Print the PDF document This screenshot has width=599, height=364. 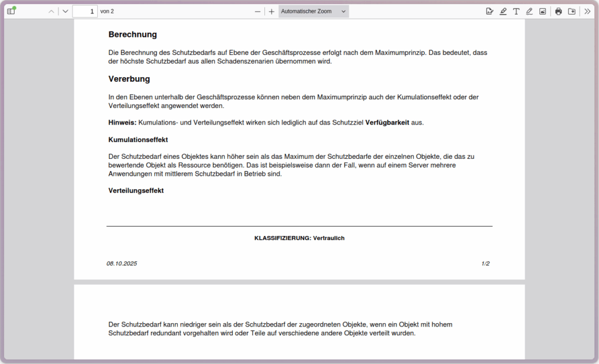pyautogui.click(x=559, y=11)
